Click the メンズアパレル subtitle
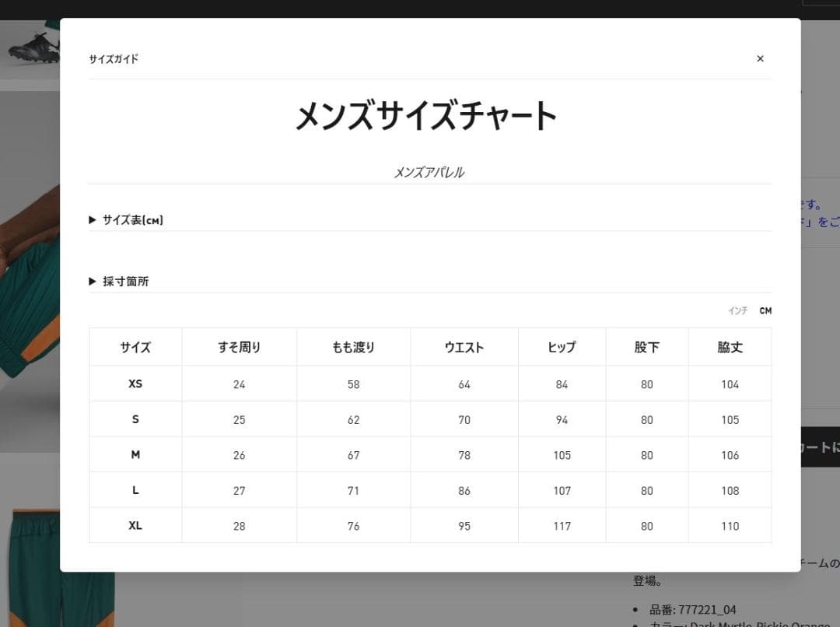The image size is (840, 627). [x=430, y=172]
